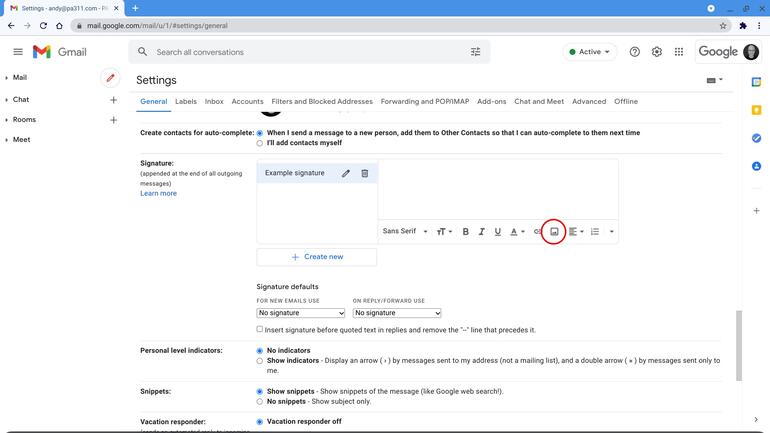Select No indicators option
This screenshot has height=433, width=770.
point(260,351)
